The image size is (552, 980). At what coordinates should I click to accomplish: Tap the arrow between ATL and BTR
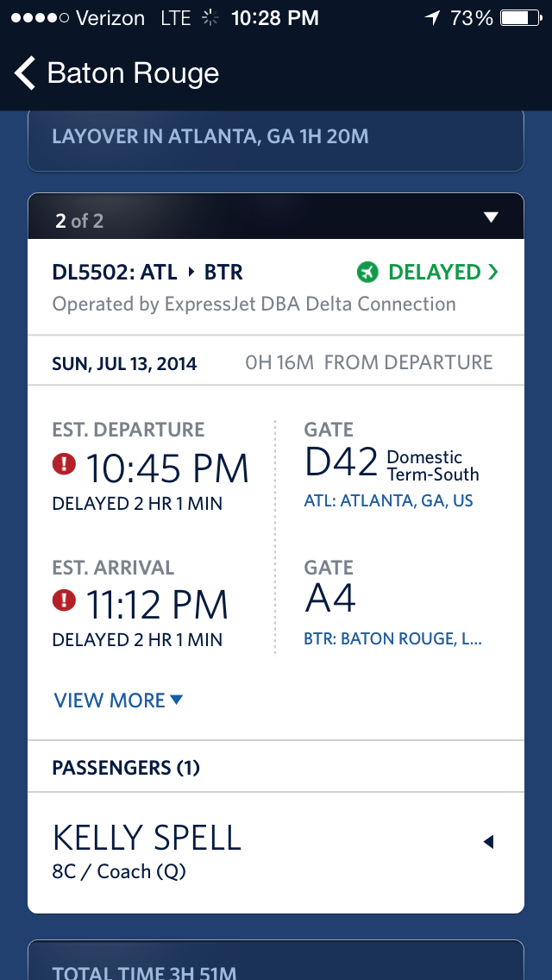[x=193, y=273]
